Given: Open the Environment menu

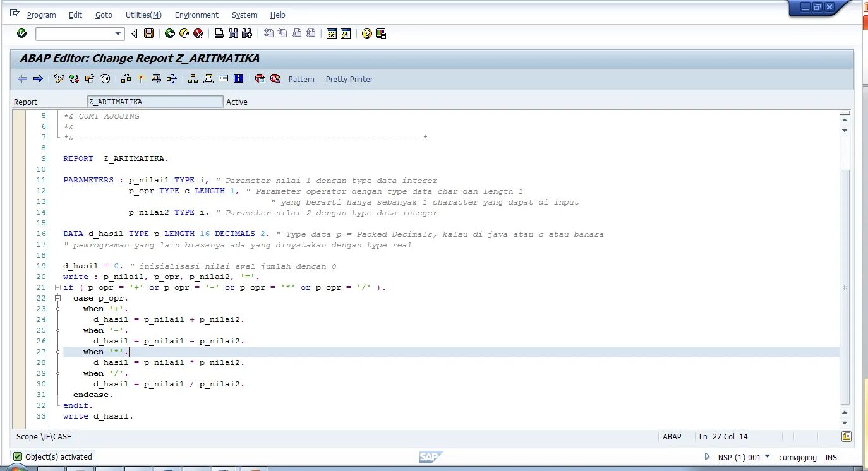Looking at the screenshot, I should pos(196,15).
